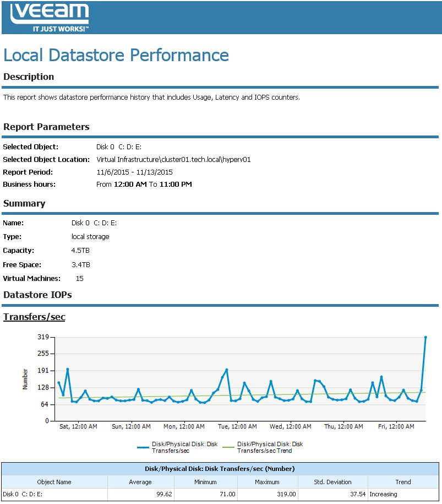The image size is (442, 504).
Task: Click the Description section heading
Action: tap(29, 77)
